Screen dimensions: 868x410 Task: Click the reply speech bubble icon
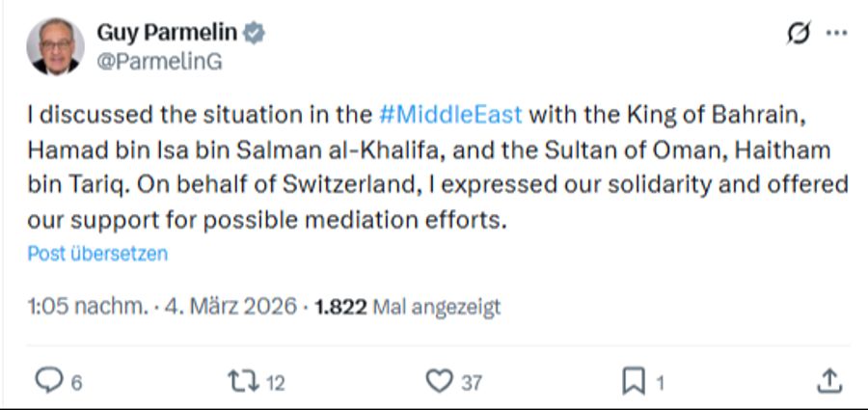point(48,382)
